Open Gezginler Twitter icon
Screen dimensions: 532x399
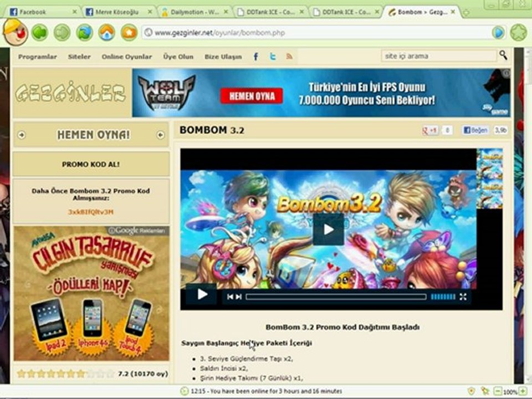[x=273, y=57]
